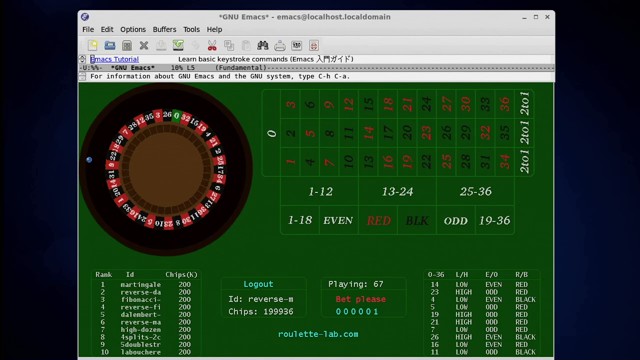Click the green 0 pocket on wheel

176,116
